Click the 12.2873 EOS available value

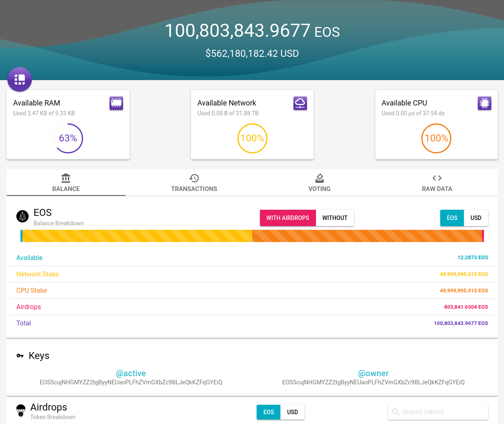point(473,258)
